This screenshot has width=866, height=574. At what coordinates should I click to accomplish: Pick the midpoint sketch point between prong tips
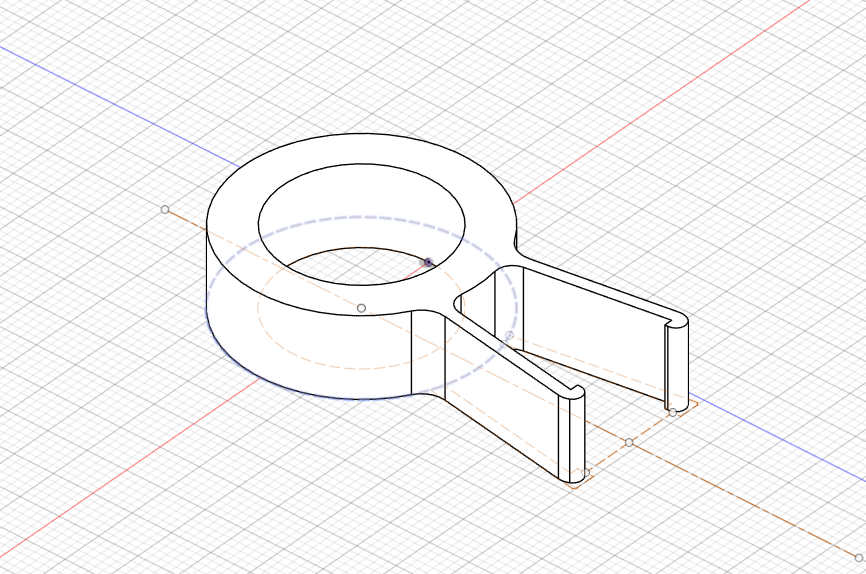coord(629,443)
